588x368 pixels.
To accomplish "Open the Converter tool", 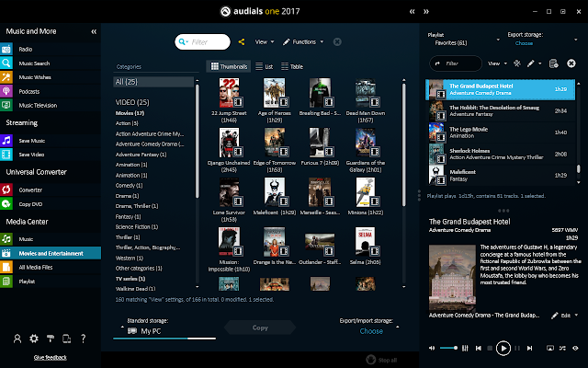I will (30, 190).
